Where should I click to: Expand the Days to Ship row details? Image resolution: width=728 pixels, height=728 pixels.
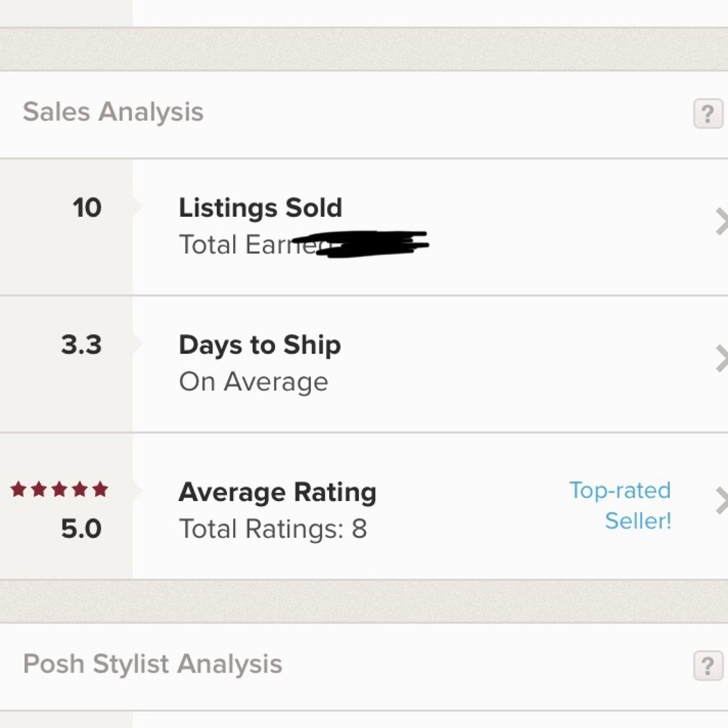tap(721, 357)
